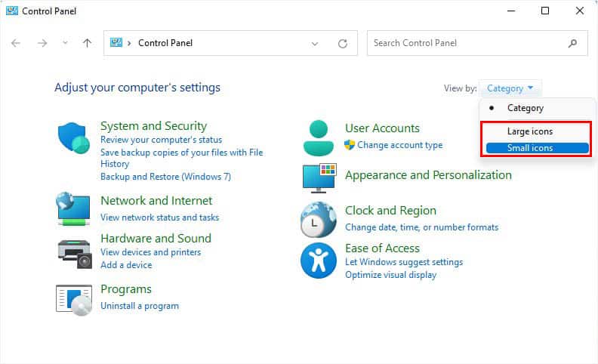Open the User Accounts person icon
This screenshot has width=598, height=364.
tap(319, 137)
